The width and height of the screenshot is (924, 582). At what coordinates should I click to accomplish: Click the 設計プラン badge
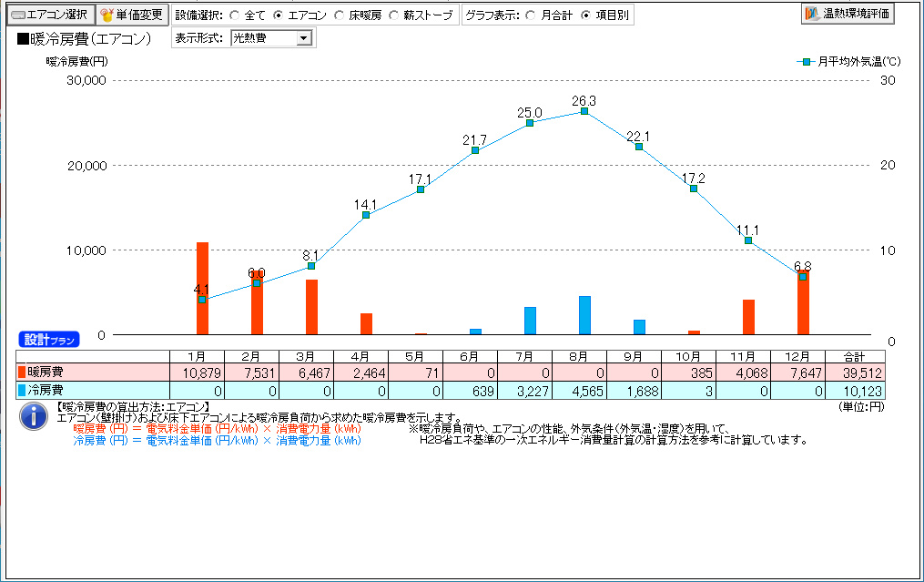[49, 340]
